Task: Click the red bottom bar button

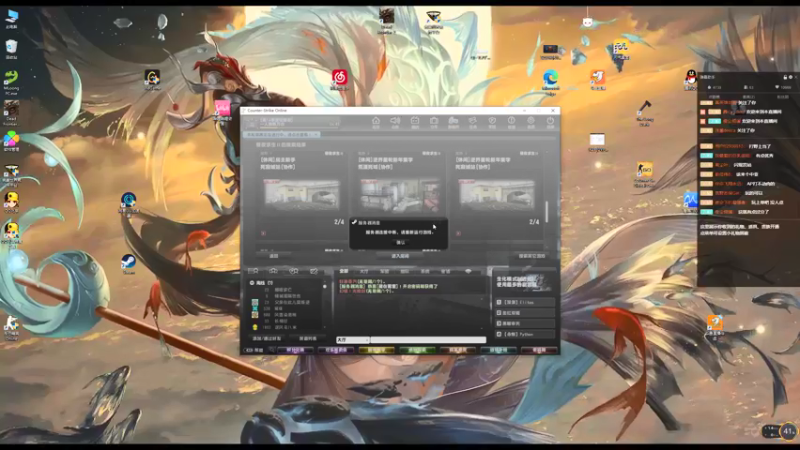Action: pyautogui.click(x=539, y=351)
